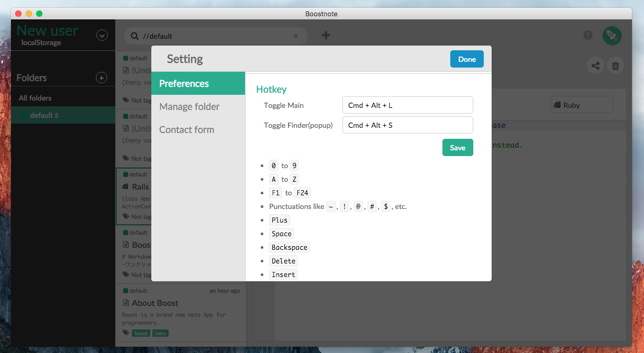Open the help question mark icon
Viewport: 644px width, 353px height.
[588, 35]
